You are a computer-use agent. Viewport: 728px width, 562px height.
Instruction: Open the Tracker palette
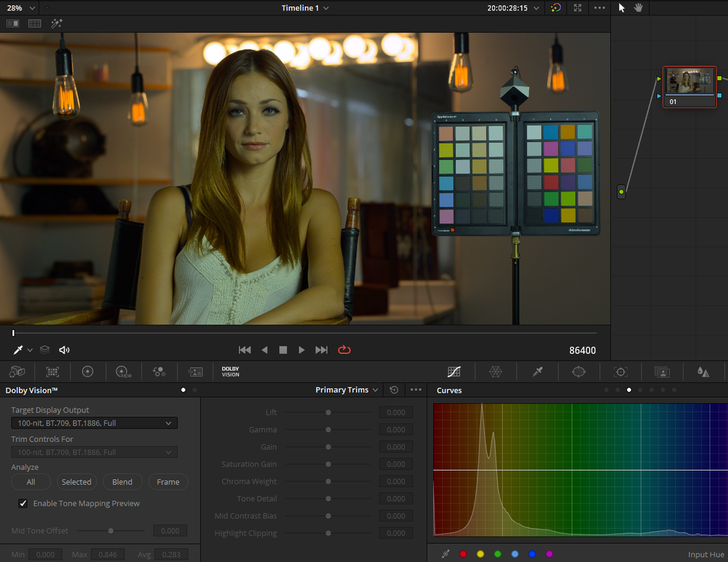coord(621,372)
